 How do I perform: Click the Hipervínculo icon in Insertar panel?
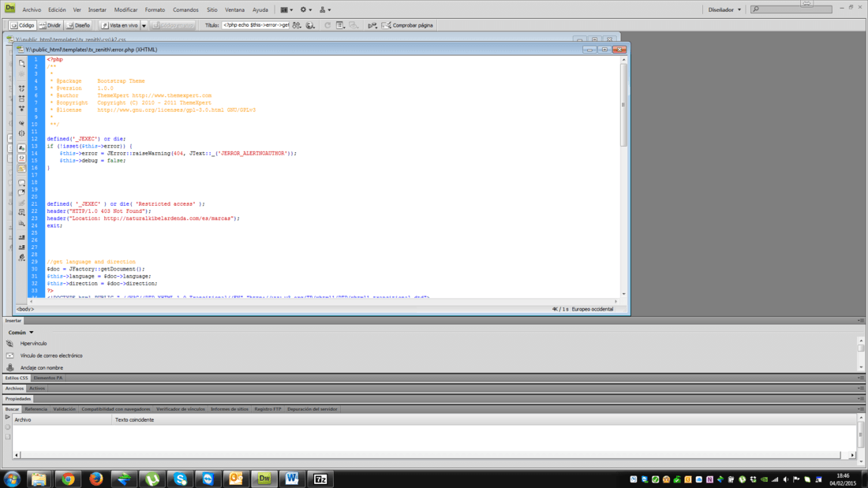(10, 344)
